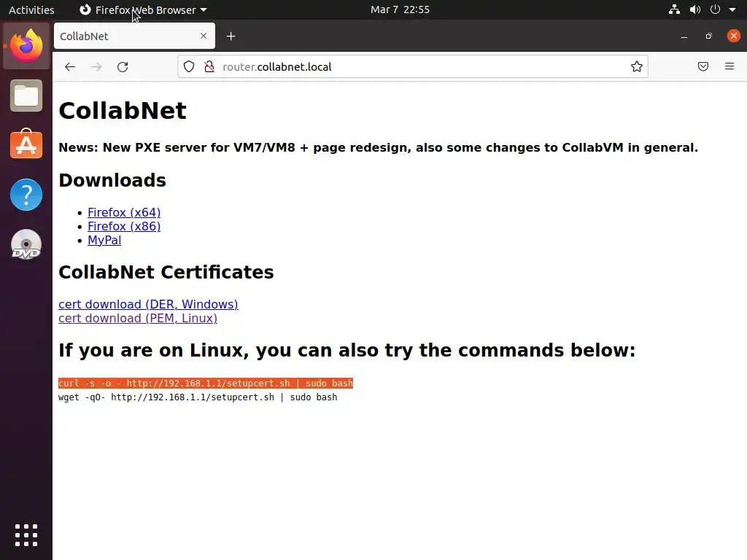Click the volume speaker icon
747x560 pixels.
click(695, 9)
